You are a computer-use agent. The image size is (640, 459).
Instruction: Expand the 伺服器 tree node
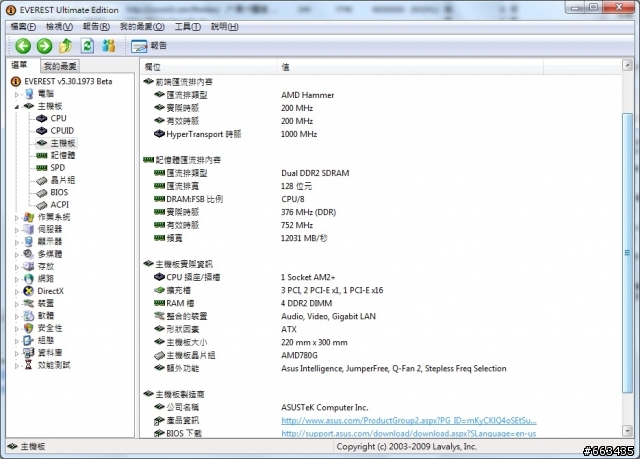click(x=17, y=230)
